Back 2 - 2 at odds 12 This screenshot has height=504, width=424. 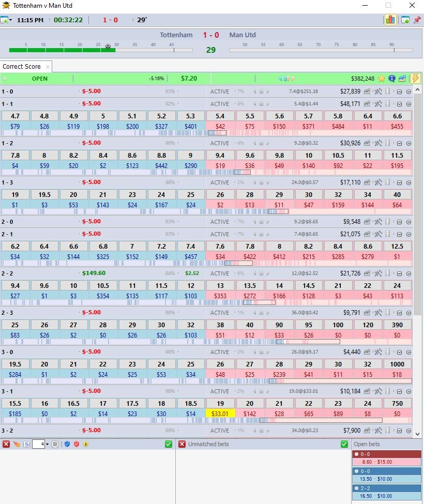coord(191,285)
